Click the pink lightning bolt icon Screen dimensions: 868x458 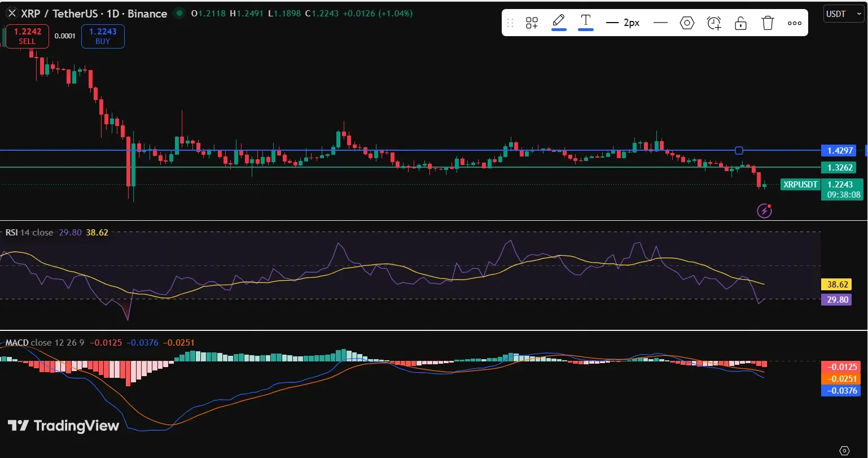765,211
